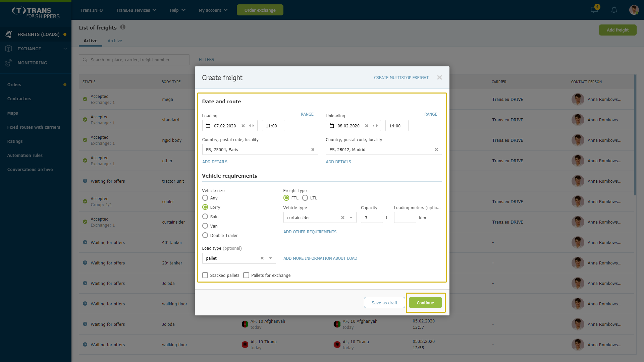
Task: Select FTL freight type
Action: click(x=286, y=198)
